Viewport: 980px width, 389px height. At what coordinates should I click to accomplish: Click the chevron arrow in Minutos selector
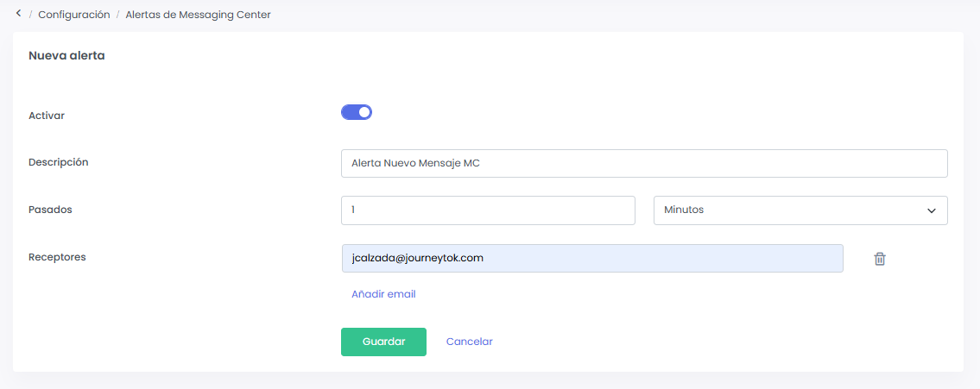point(932,210)
